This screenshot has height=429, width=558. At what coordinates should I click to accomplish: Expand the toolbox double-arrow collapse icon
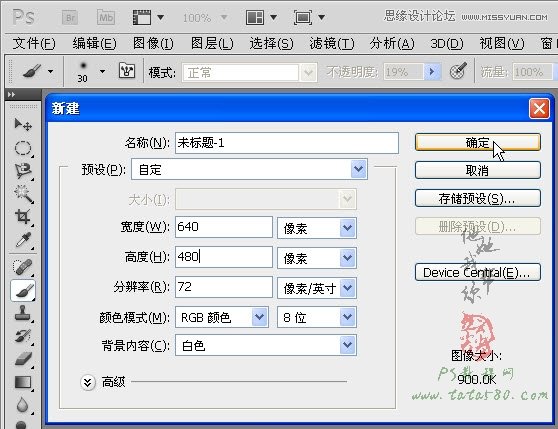tap(11, 95)
